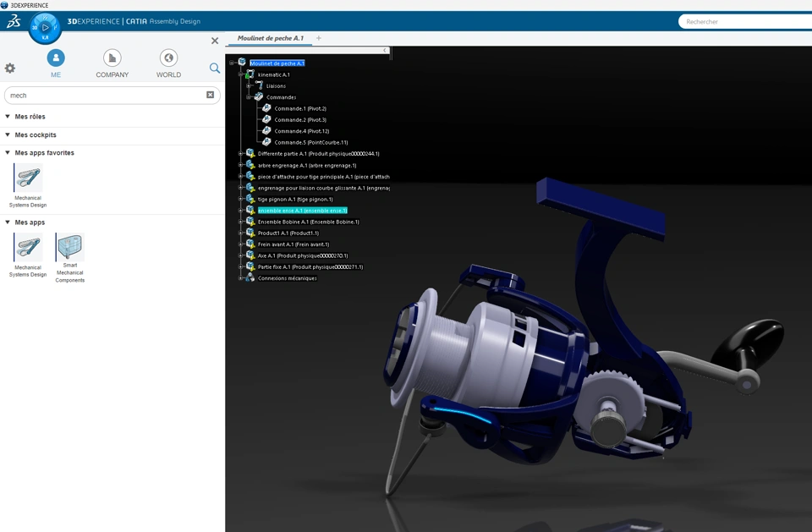Screen dimensions: 812x532
Task: Collapse the Moulinet de peche A.1 root node
Action: [232, 63]
